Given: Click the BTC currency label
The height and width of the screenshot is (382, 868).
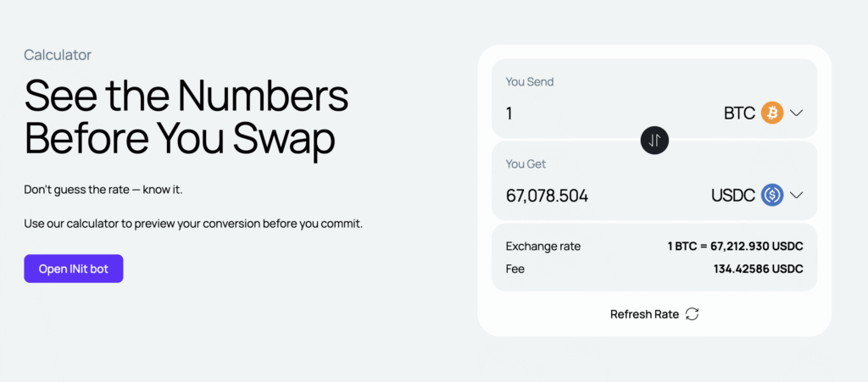Looking at the screenshot, I should click(x=739, y=113).
